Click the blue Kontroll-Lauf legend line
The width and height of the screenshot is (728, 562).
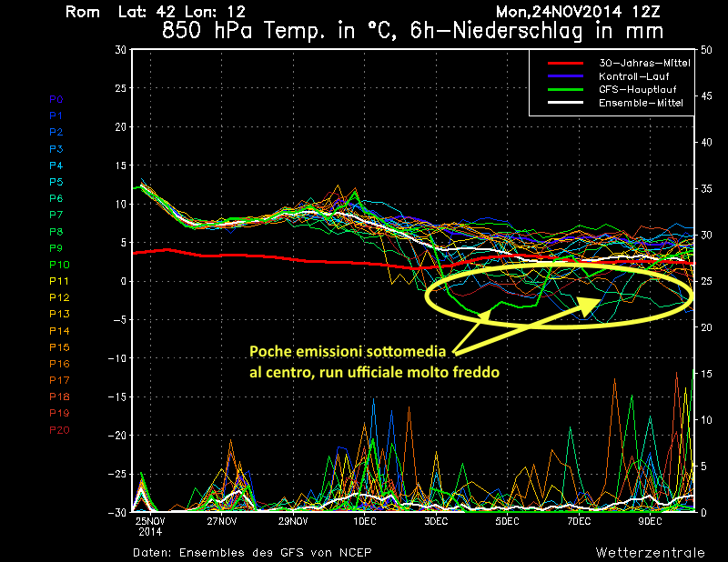coord(565,76)
